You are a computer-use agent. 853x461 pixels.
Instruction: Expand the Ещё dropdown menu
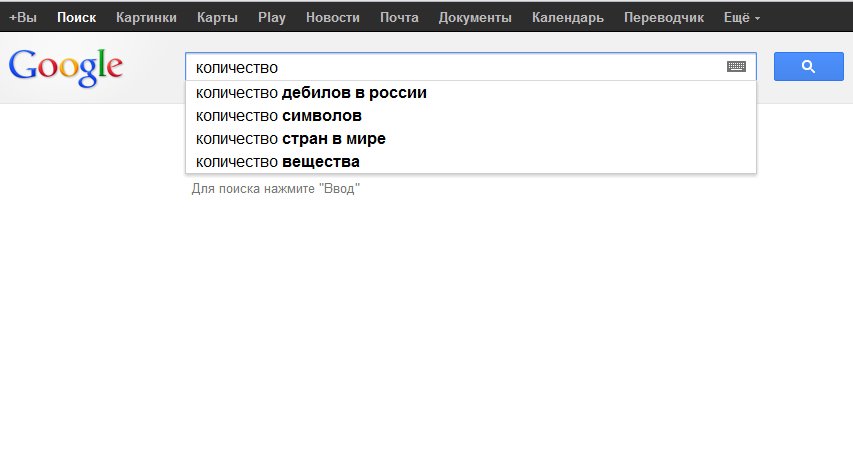tap(741, 17)
